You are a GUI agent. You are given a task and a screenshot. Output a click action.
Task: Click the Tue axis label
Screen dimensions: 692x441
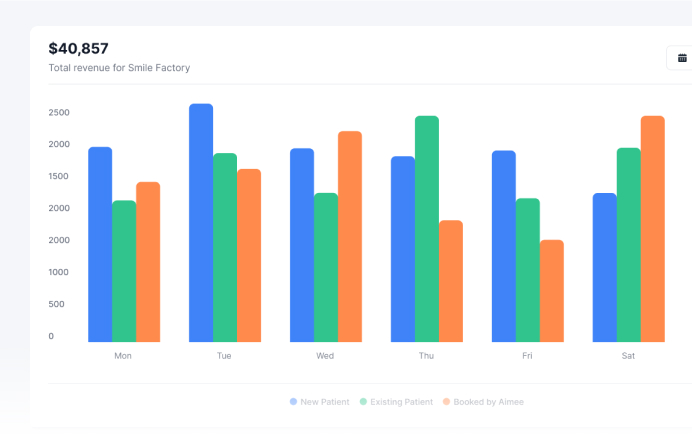(224, 356)
